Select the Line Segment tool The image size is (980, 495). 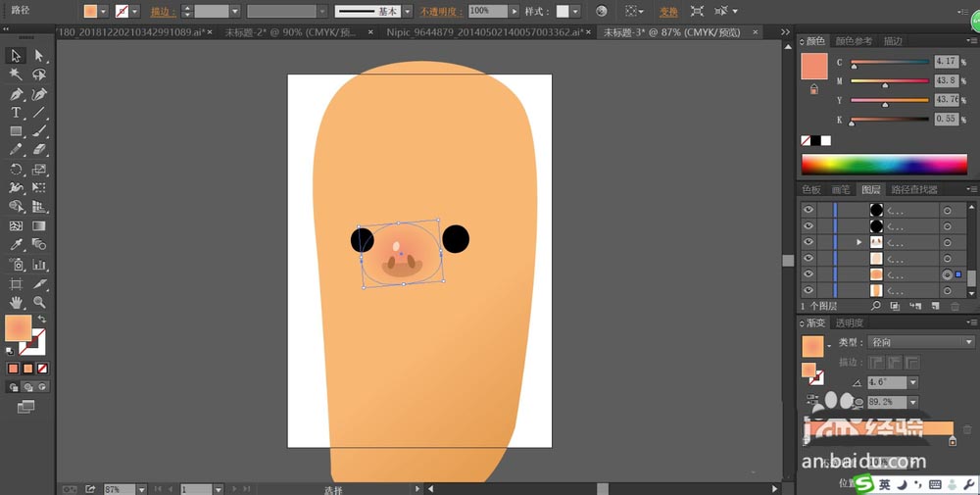tap(39, 113)
